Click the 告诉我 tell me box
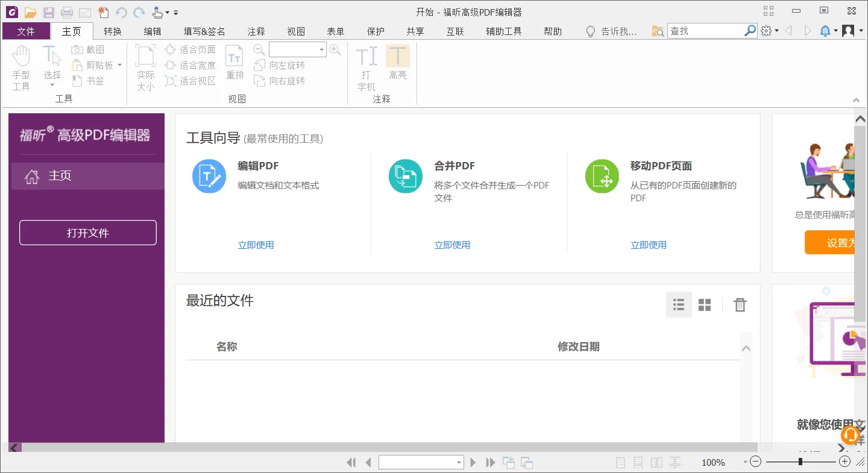Screen dimensions: 868x473 pos(612,31)
